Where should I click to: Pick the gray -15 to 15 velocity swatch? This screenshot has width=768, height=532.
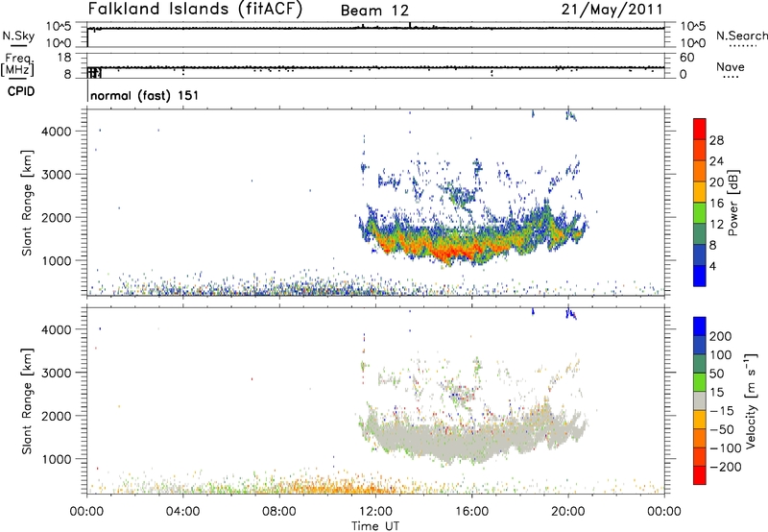700,401
